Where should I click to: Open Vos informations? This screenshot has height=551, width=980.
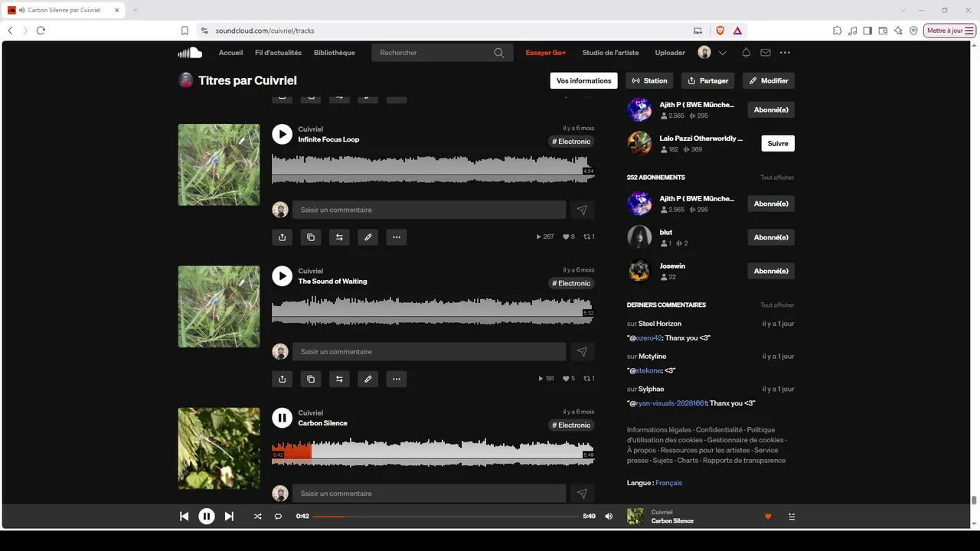tap(583, 80)
